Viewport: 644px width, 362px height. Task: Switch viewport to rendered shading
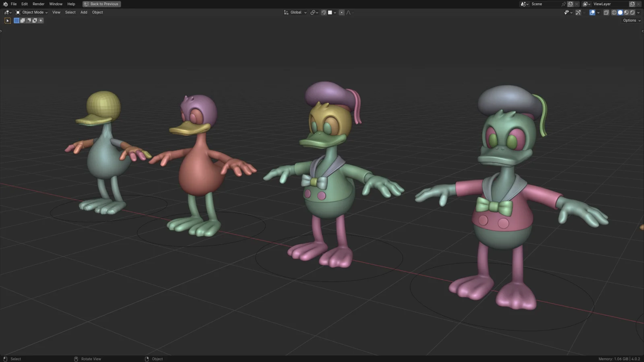coord(632,12)
